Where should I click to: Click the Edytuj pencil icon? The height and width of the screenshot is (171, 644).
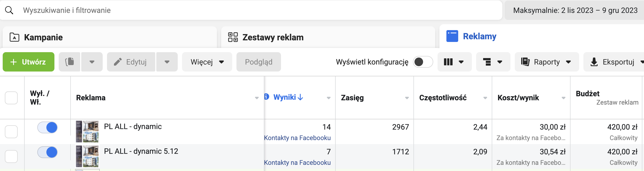[118, 62]
